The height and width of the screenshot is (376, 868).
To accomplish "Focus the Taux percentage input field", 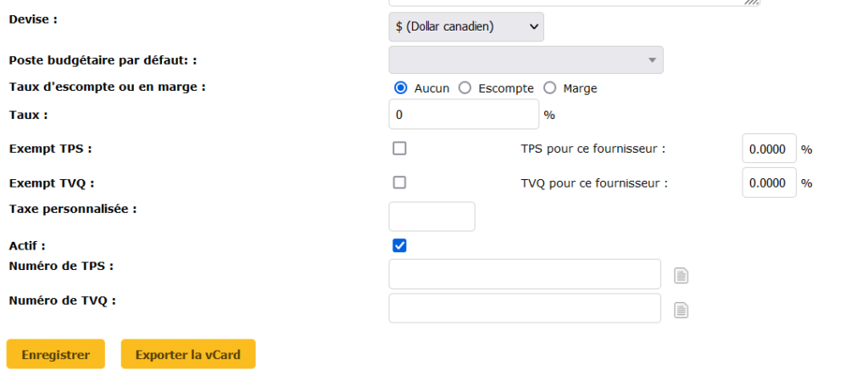I will click(464, 115).
